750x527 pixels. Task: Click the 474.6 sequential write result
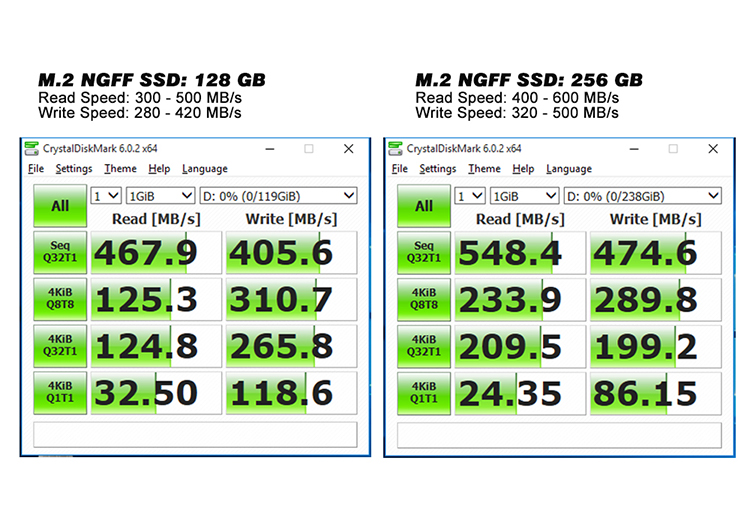pos(656,253)
